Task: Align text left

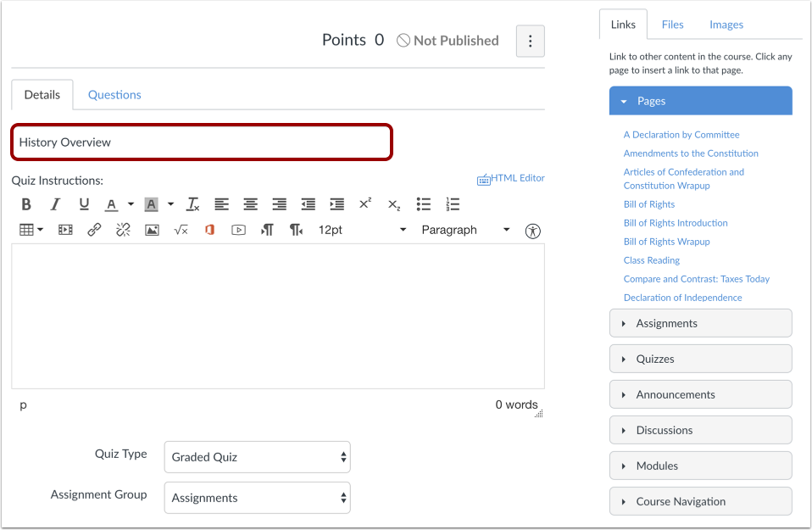Action: [221, 204]
